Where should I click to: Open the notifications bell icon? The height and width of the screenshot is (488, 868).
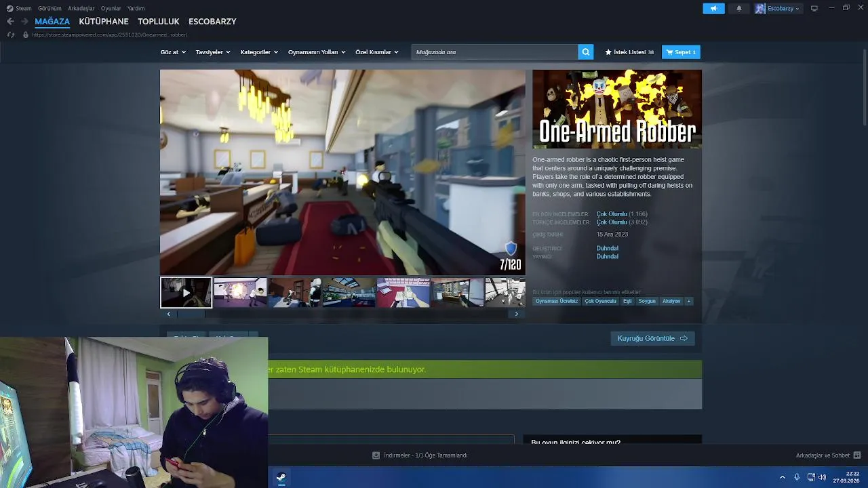739,8
